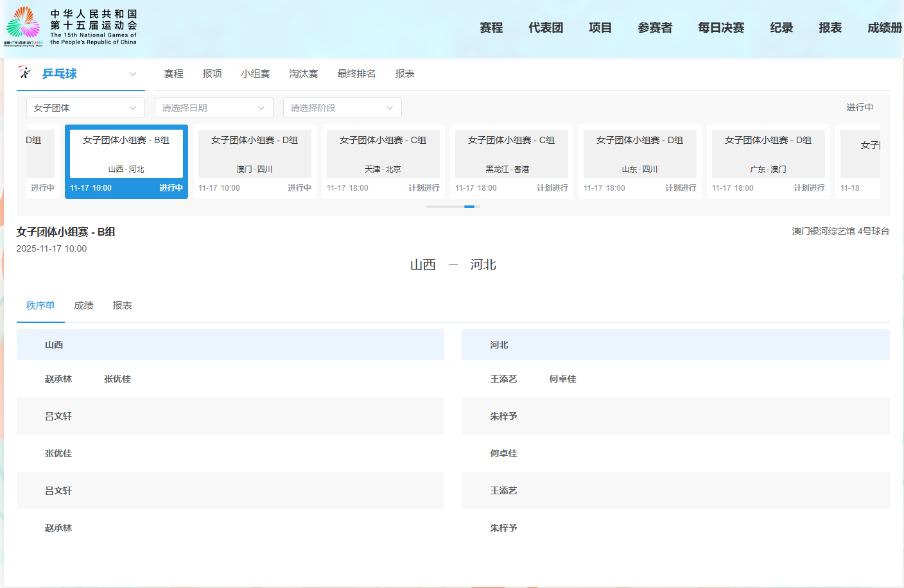Select the 成绩 results tab
The width and height of the screenshot is (904, 588).
[x=83, y=306]
